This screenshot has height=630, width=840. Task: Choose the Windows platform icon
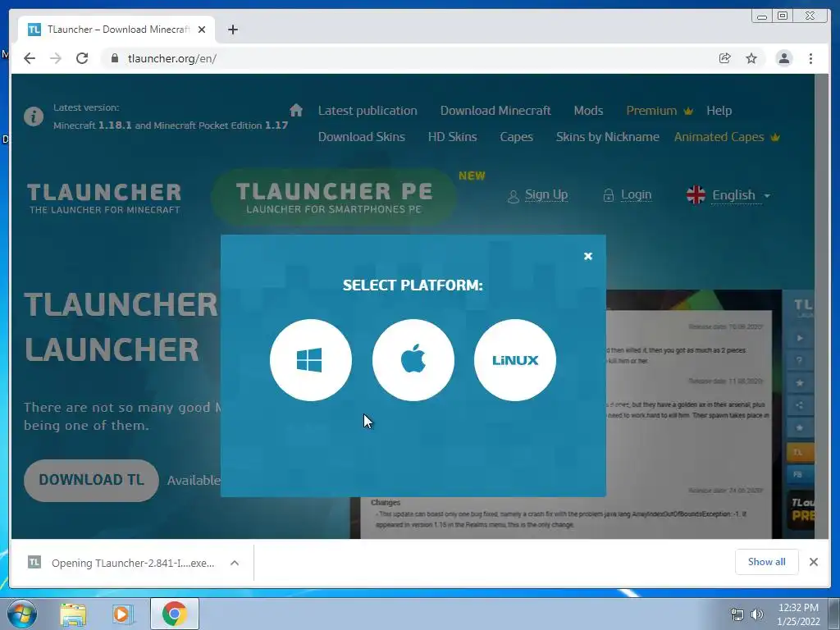pyautogui.click(x=311, y=360)
